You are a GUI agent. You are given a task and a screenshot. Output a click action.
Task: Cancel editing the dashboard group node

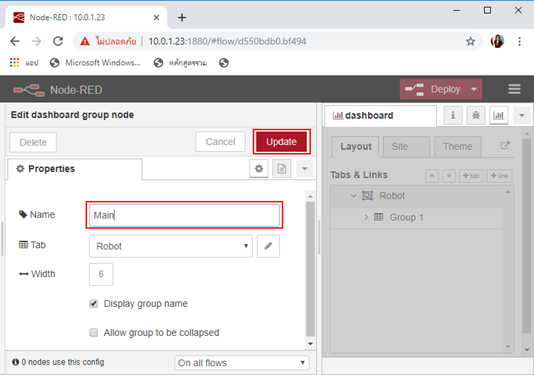point(220,142)
